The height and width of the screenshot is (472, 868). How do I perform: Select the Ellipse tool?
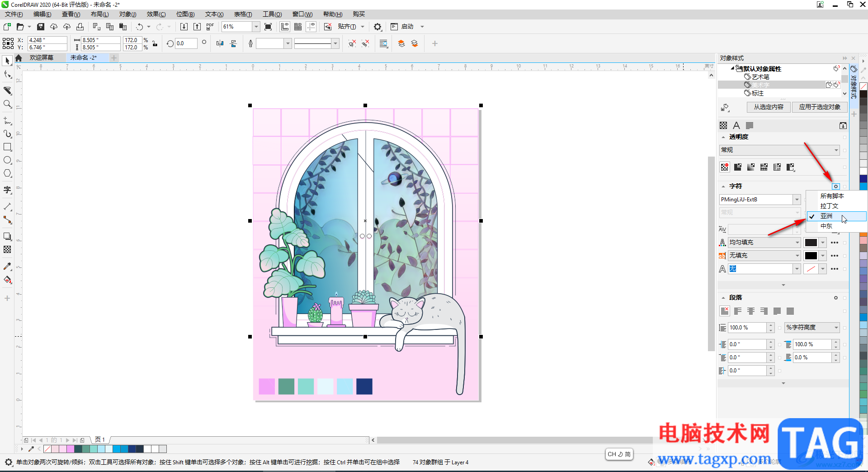pos(7,160)
